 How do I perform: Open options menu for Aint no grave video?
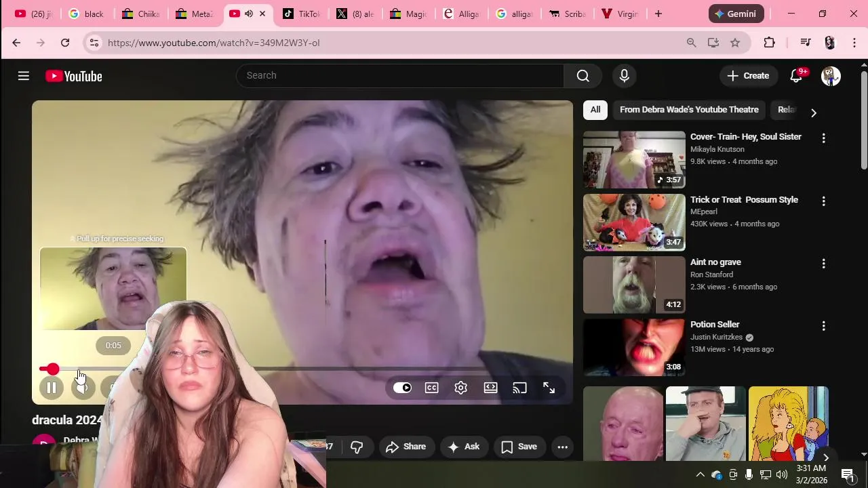click(x=823, y=264)
